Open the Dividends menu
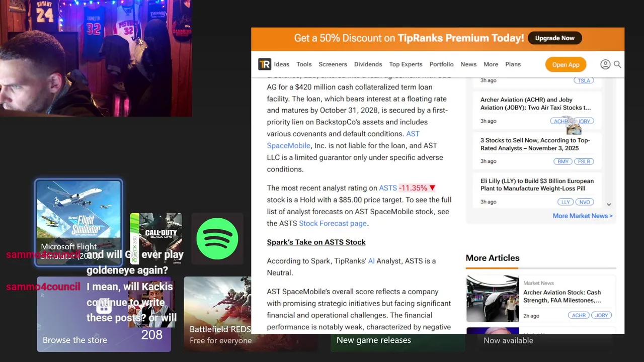 368,64
